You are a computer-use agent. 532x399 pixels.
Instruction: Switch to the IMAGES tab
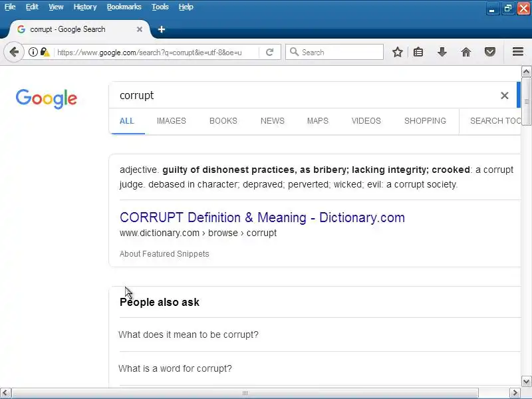172,121
